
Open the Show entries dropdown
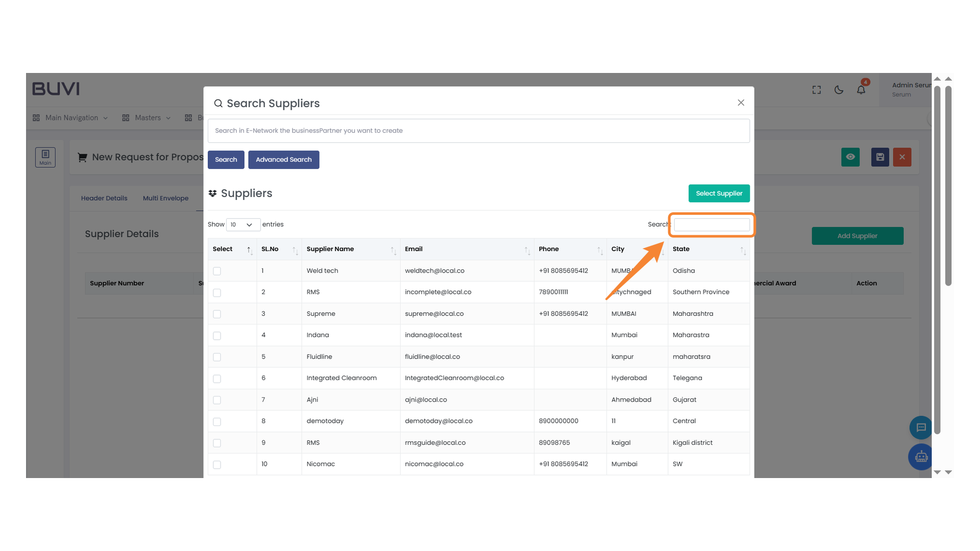242,224
